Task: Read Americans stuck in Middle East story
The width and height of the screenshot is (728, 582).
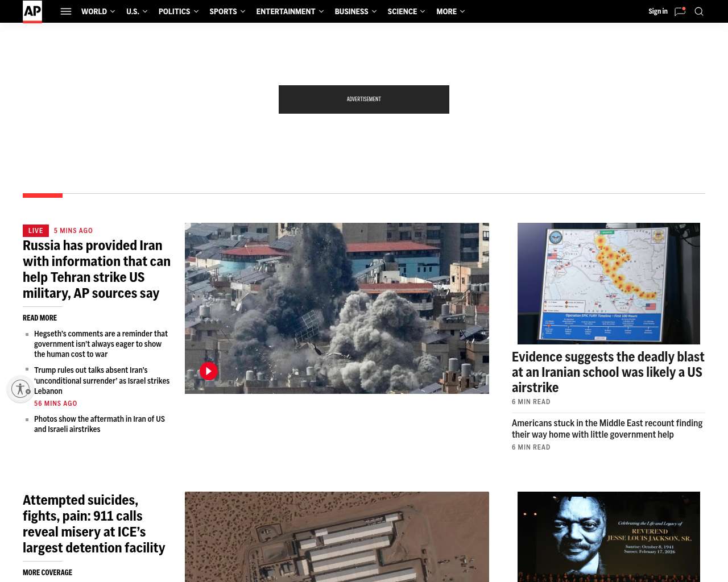Action: pyautogui.click(x=607, y=429)
